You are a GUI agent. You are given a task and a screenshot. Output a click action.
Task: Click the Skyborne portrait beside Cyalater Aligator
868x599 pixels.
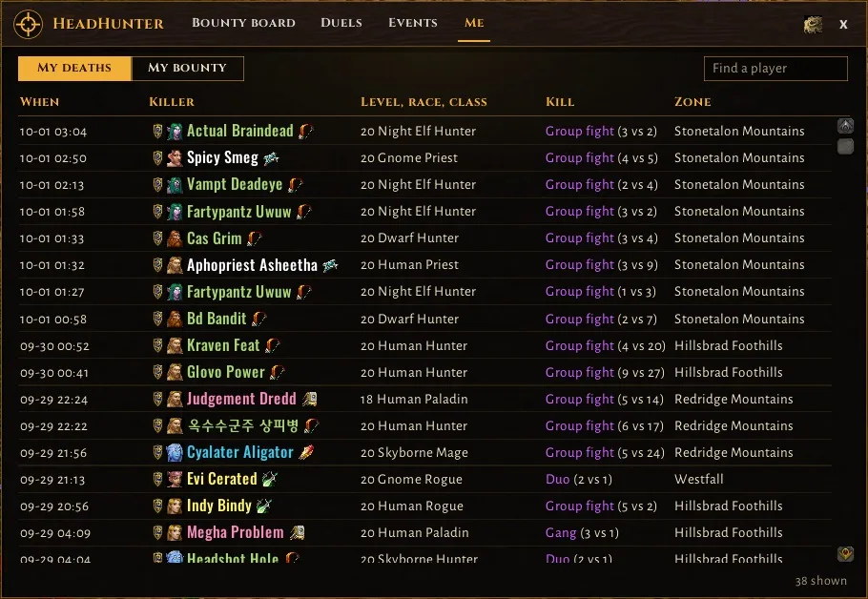(175, 452)
